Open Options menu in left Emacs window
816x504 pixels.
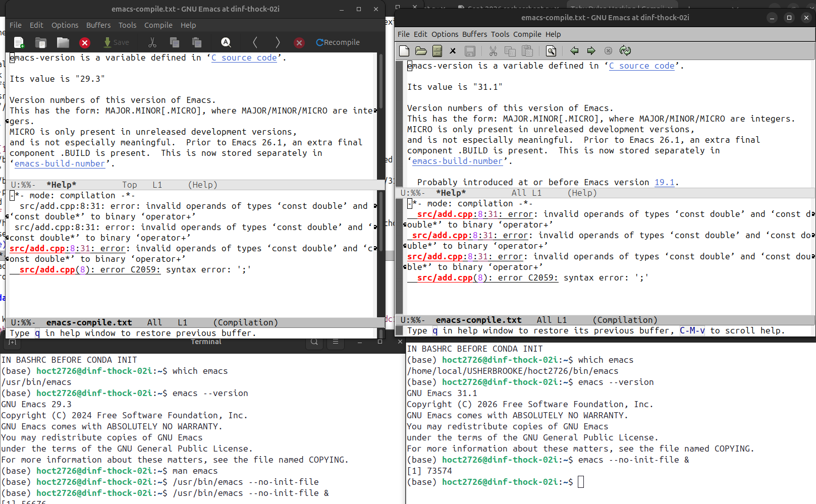[x=65, y=25]
